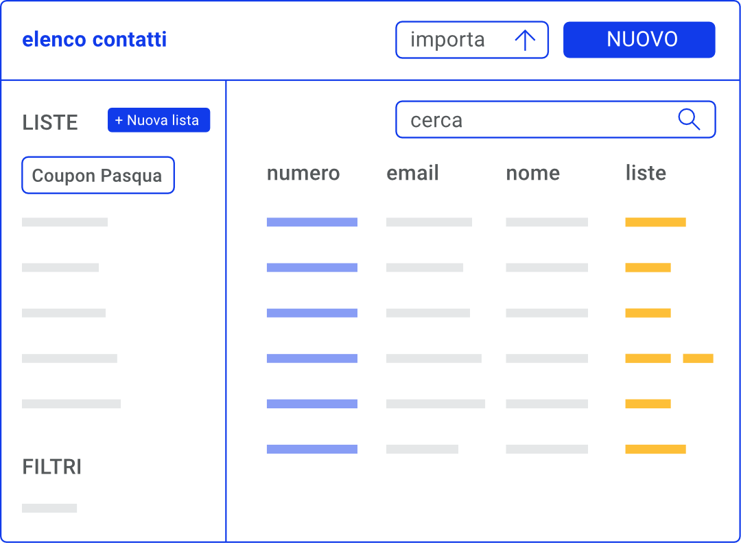741x560 pixels.
Task: Open the LISTE section header
Action: 51,122
